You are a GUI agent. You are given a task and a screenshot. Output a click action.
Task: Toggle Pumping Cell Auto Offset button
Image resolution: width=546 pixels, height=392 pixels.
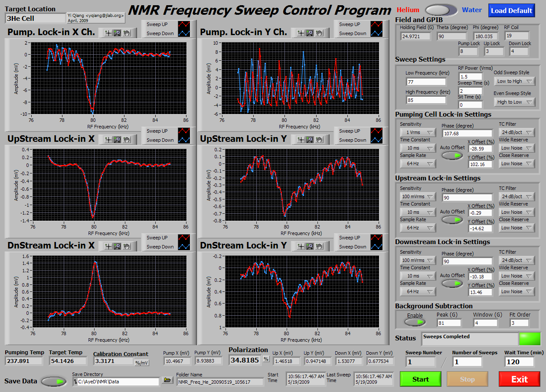[x=452, y=155]
